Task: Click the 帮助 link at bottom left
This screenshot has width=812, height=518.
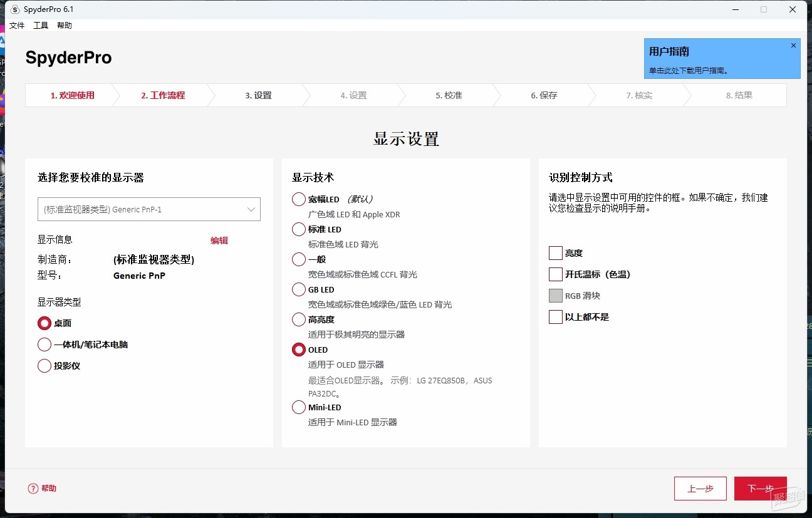Action: [x=49, y=489]
